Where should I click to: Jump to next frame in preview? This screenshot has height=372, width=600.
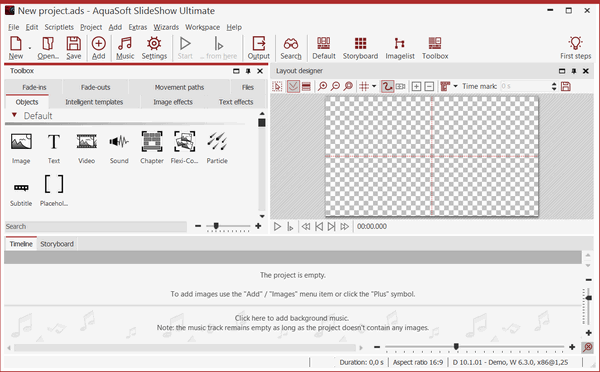tap(331, 227)
